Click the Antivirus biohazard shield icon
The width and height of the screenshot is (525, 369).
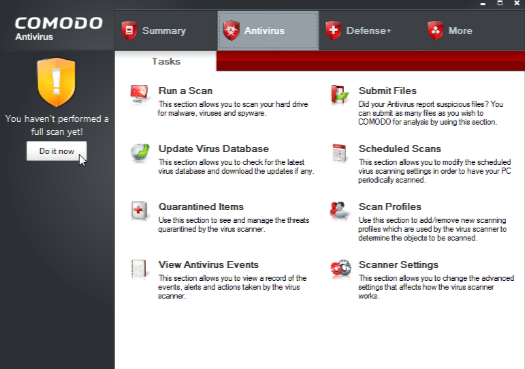(x=231, y=30)
